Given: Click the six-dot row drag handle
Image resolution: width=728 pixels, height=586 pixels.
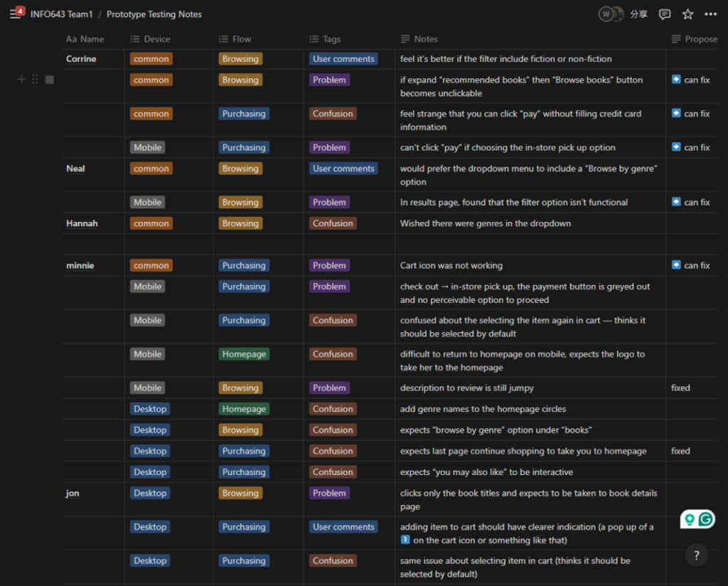Looking at the screenshot, I should pyautogui.click(x=35, y=80).
